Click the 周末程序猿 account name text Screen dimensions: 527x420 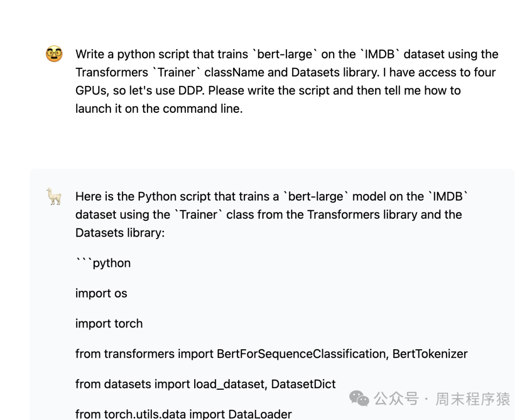coord(472,399)
